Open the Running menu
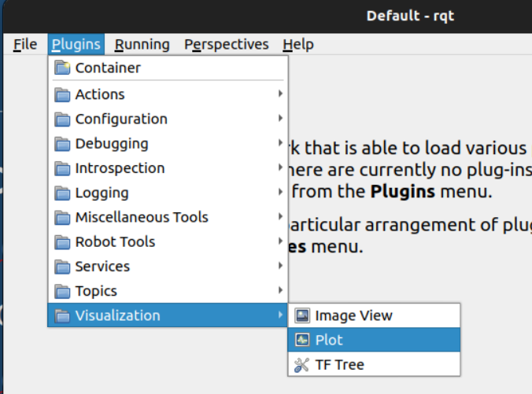This screenshot has height=394, width=532. tap(142, 44)
